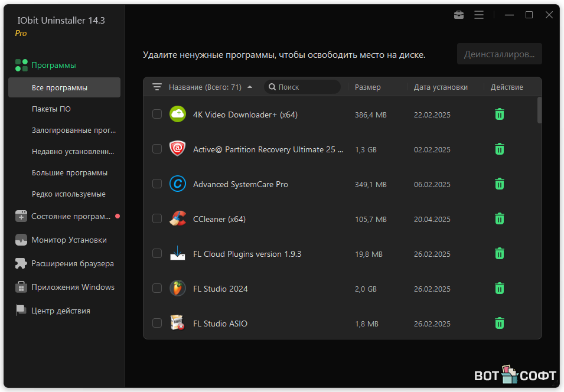
Task: Click the Поиск search field
Action: coord(302,87)
